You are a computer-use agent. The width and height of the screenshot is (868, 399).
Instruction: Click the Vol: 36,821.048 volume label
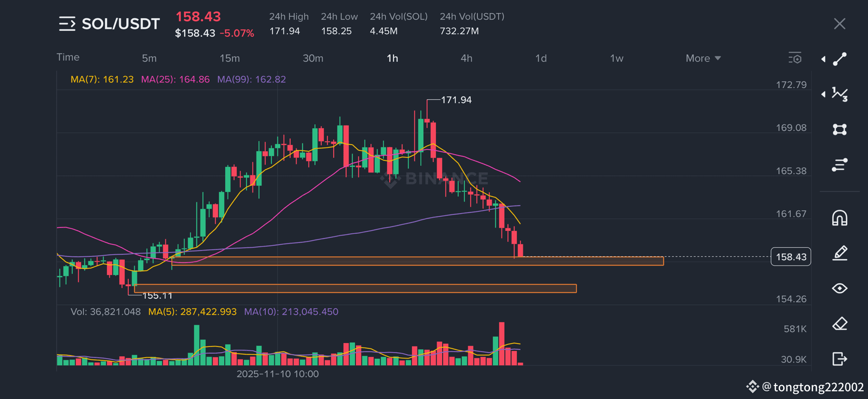point(106,312)
